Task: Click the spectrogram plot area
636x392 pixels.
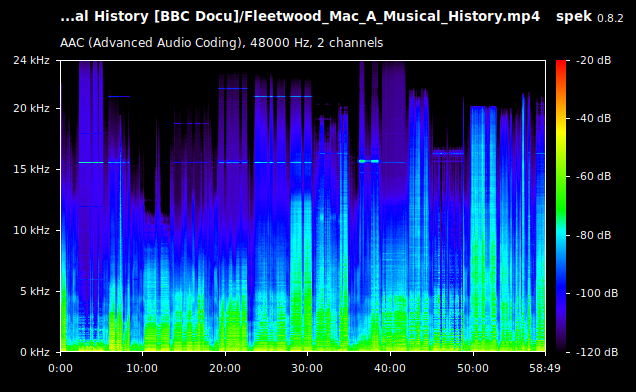Action: tap(303, 206)
